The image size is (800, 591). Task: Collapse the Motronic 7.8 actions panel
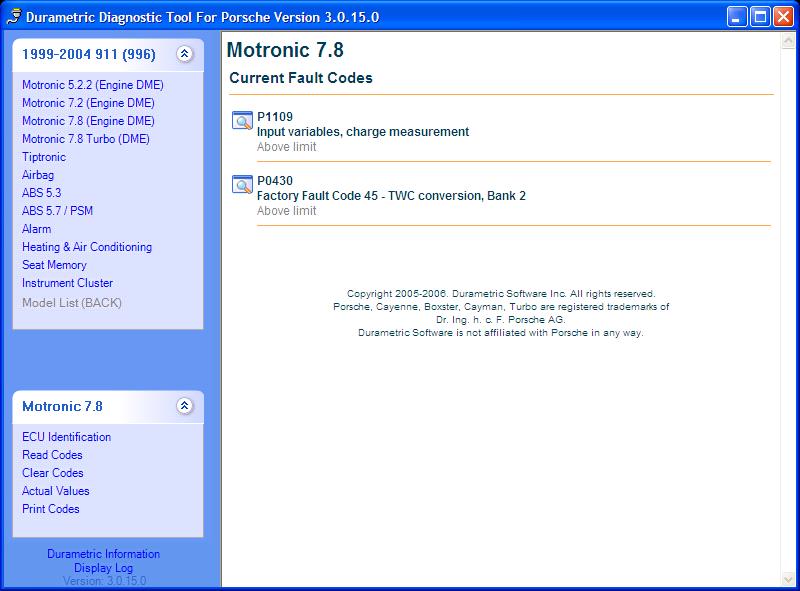pos(184,406)
